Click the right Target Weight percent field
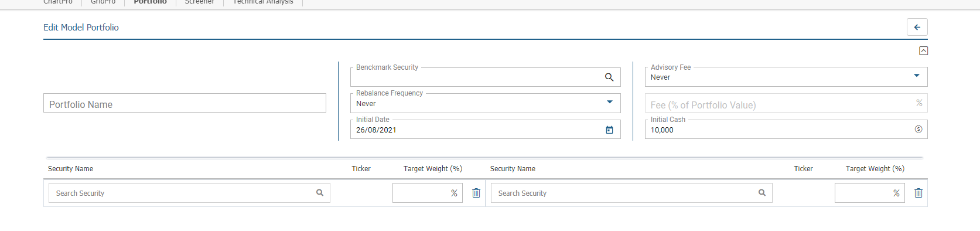 [870, 193]
